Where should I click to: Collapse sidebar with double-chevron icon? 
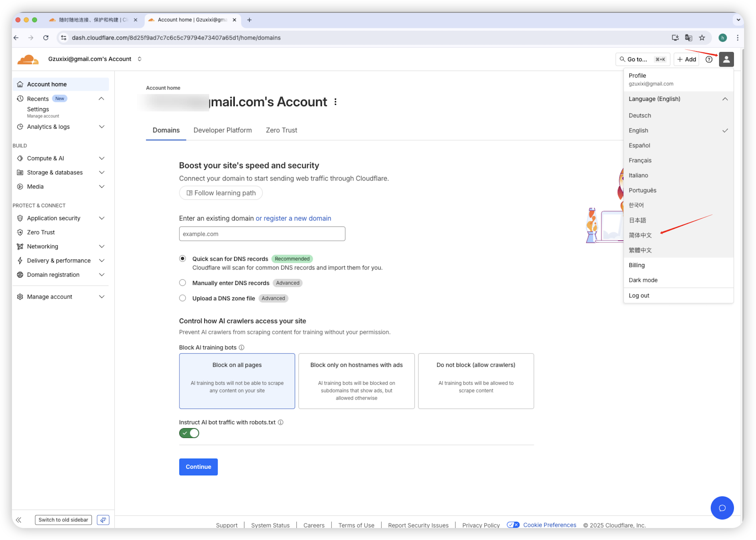tap(19, 520)
